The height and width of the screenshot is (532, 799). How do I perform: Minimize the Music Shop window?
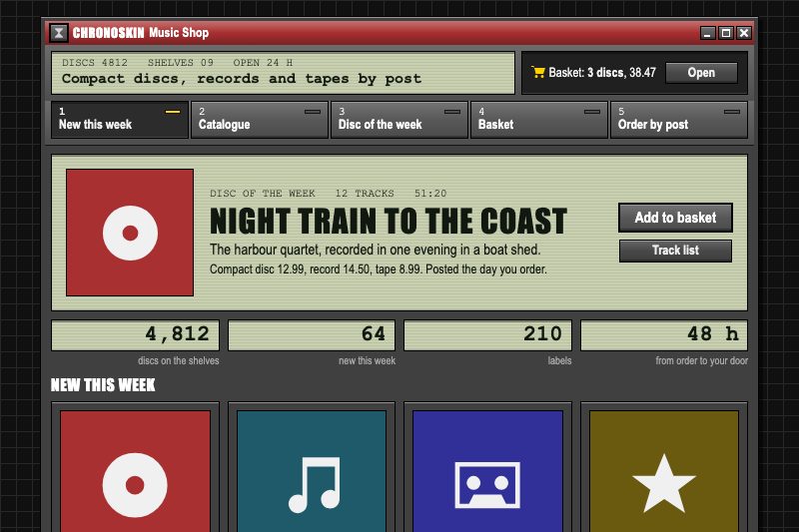pos(707,33)
